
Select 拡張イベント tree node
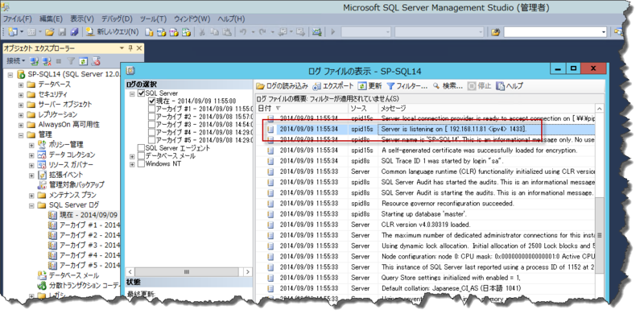[x=66, y=175]
